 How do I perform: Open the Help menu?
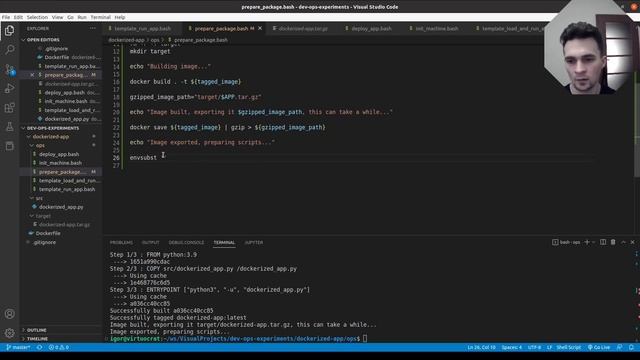click(x=120, y=17)
